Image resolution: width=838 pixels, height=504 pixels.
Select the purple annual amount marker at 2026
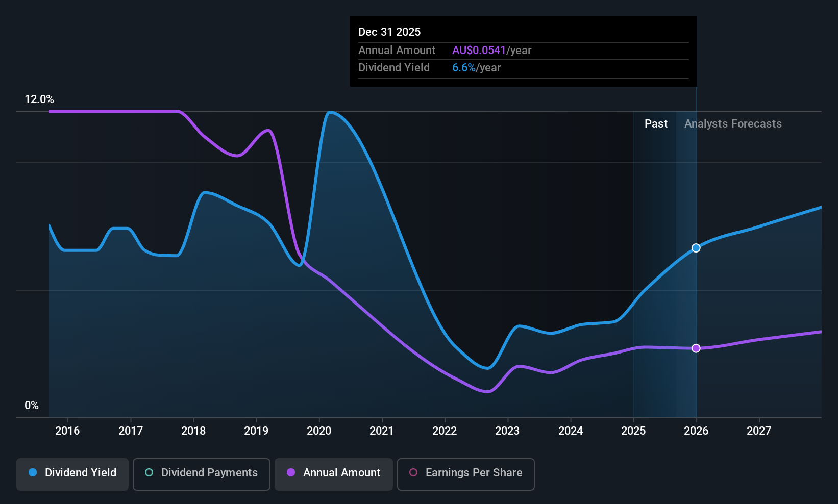(x=696, y=348)
